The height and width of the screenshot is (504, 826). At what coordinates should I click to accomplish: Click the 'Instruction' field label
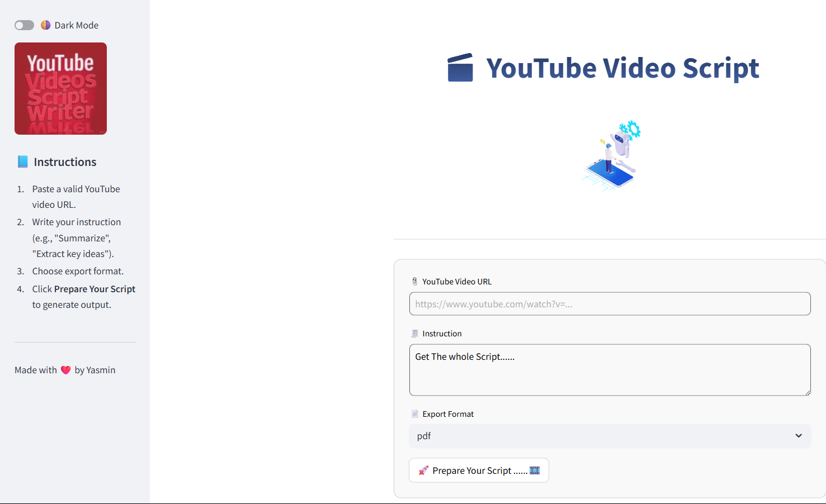click(x=442, y=334)
